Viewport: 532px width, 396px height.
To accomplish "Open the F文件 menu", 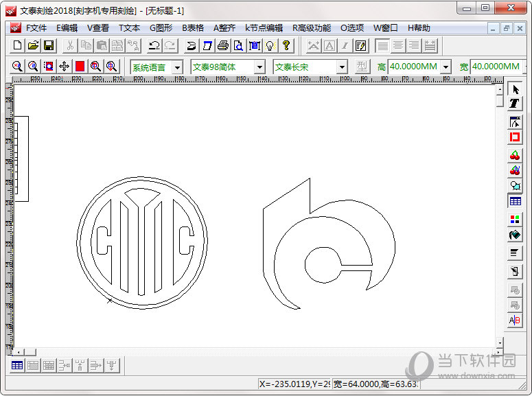I will click(36, 28).
